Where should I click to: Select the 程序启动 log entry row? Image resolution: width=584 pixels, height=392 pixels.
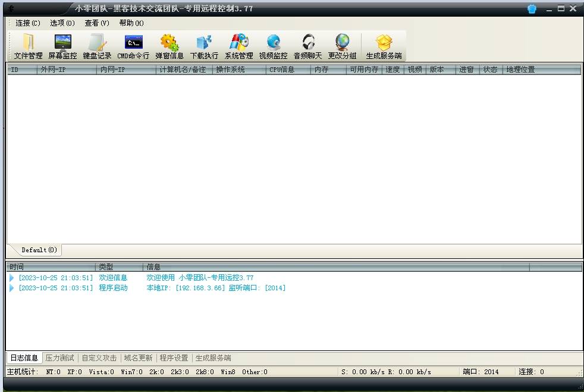pyautogui.click(x=113, y=288)
